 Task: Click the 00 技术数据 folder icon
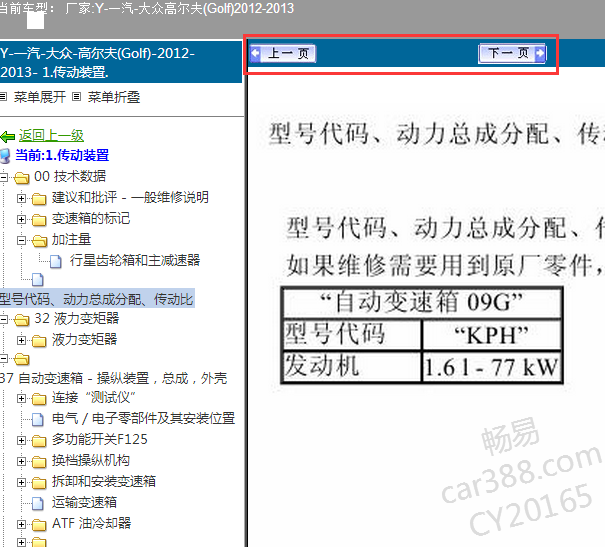[22, 177]
